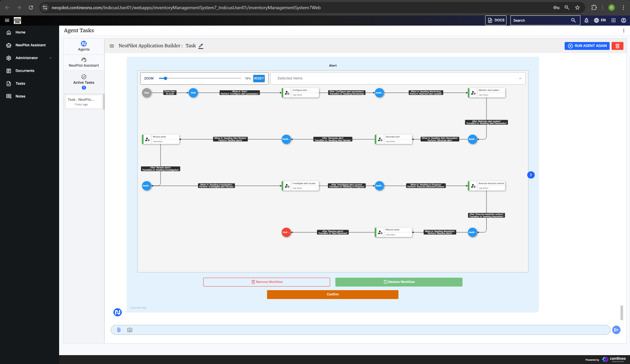Click the NeoPilot avatar icon in chat
Viewport: 630px width, 364px height.
[118, 312]
